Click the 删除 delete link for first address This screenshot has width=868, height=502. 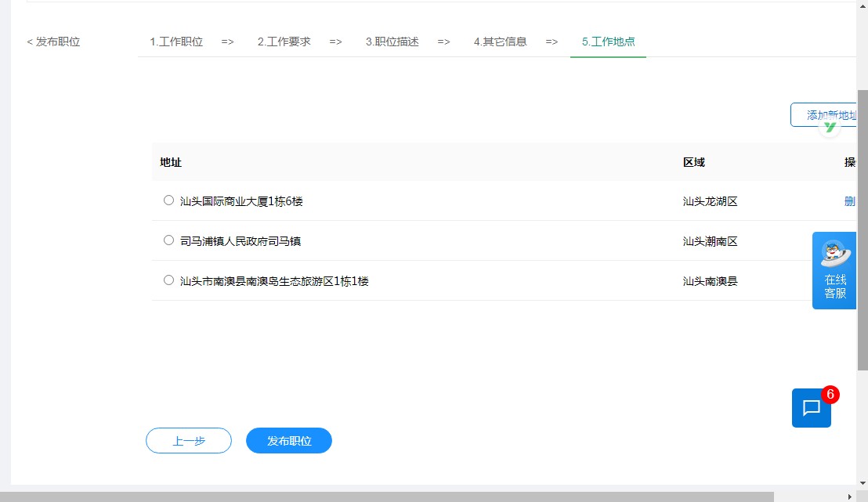[x=849, y=200]
